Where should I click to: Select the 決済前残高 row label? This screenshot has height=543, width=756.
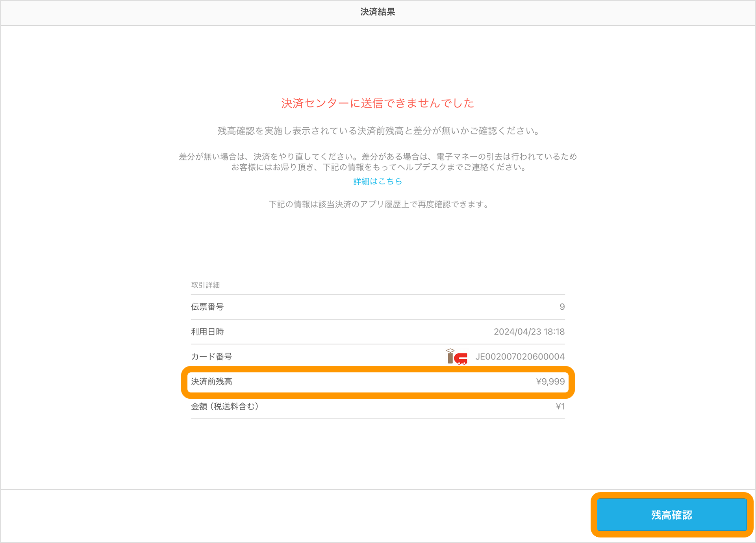(211, 381)
